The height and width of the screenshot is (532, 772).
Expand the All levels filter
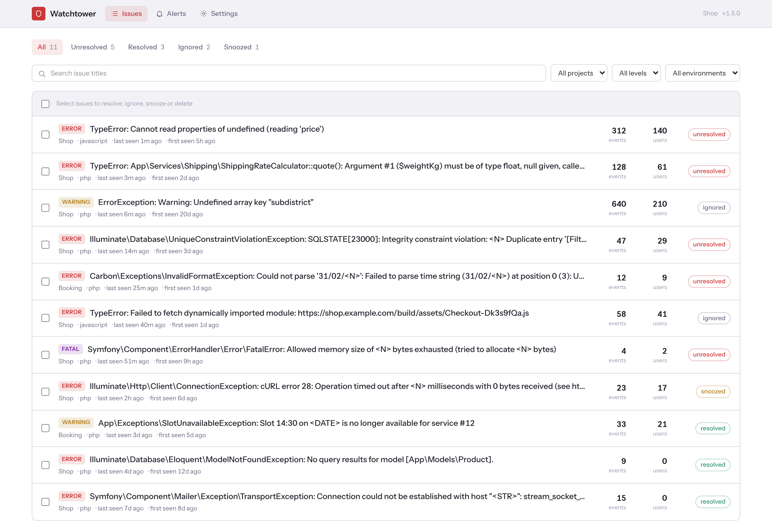click(636, 73)
